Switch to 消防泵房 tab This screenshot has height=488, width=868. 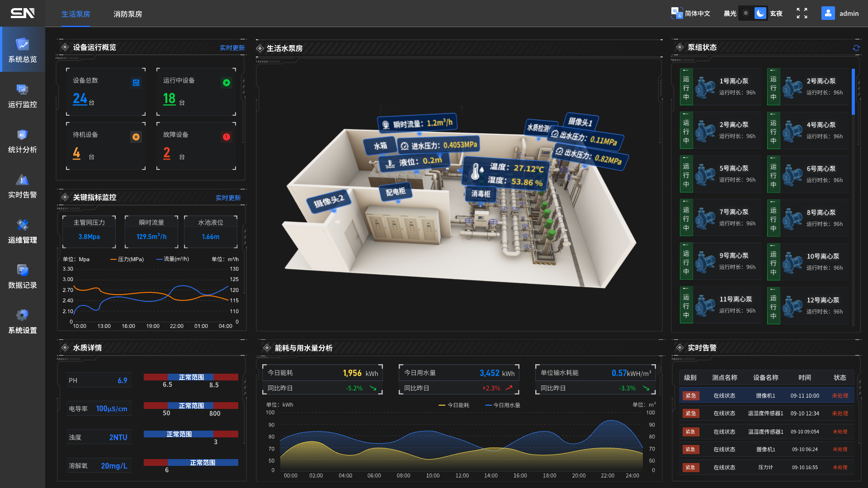[x=127, y=14]
